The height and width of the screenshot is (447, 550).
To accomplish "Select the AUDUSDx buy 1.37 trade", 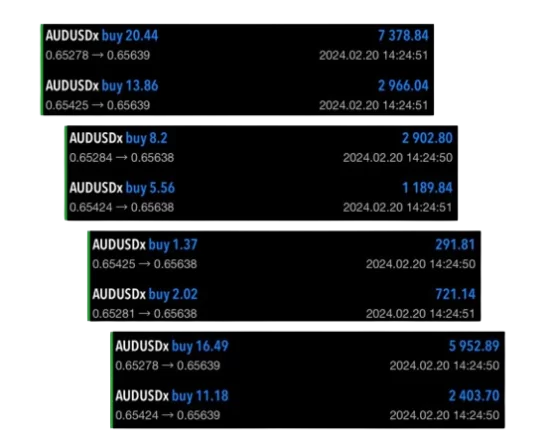I will click(x=284, y=254).
